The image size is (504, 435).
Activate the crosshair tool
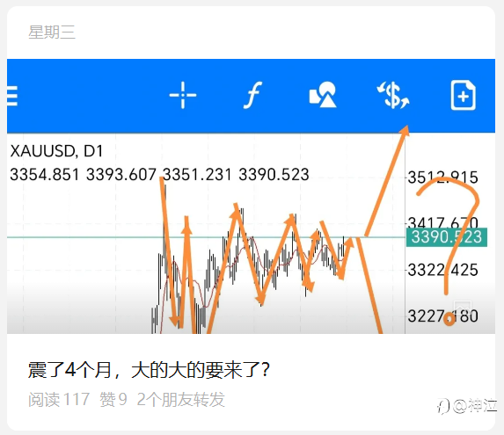tap(183, 95)
